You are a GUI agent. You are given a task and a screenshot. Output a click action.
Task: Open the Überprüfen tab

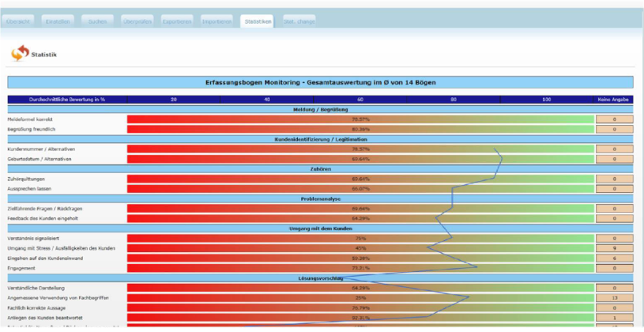click(x=137, y=21)
